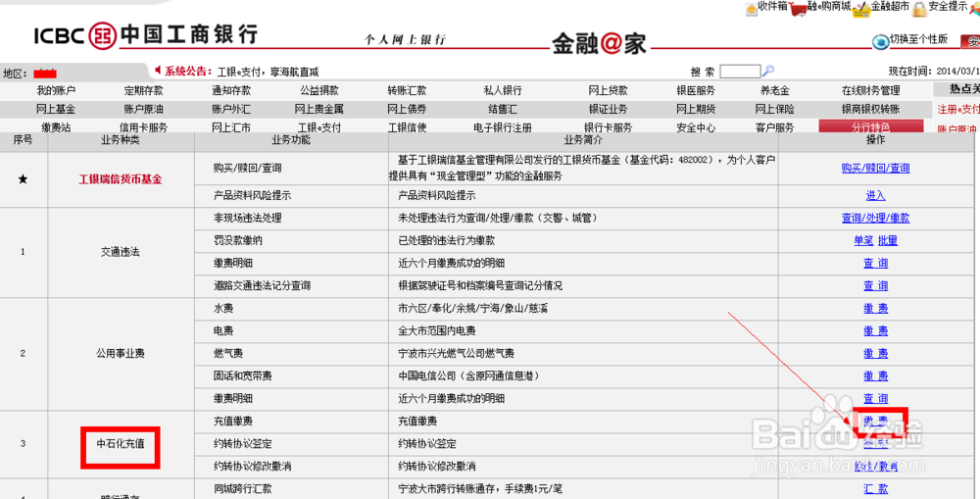This screenshot has width=980, height=499.
Task: Click the 系统公告 speaker icon
Action: [x=158, y=70]
